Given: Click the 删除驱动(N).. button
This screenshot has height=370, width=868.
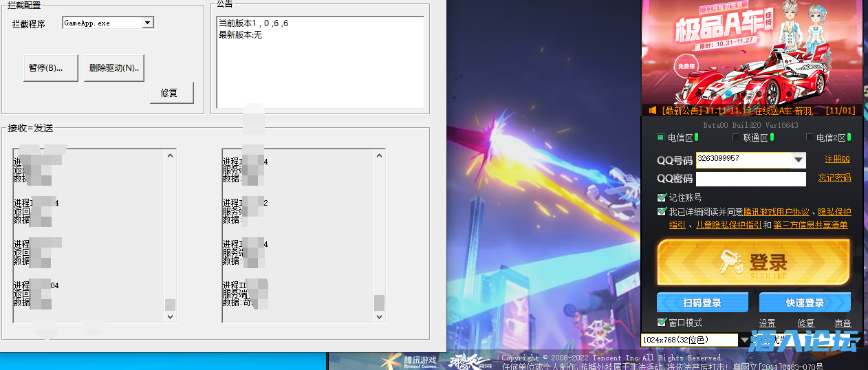Looking at the screenshot, I should (x=114, y=68).
